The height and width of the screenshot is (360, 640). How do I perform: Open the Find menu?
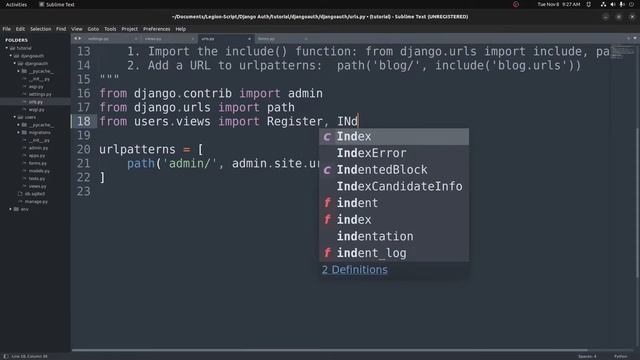tap(61, 29)
